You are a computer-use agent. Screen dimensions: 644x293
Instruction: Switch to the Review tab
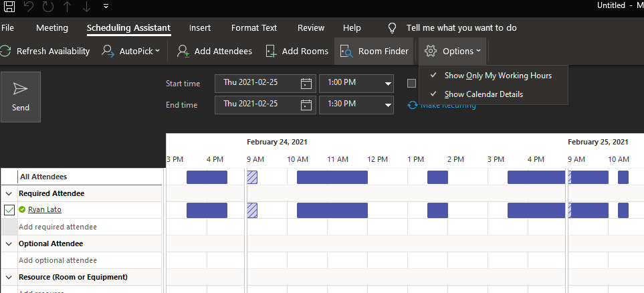311,28
